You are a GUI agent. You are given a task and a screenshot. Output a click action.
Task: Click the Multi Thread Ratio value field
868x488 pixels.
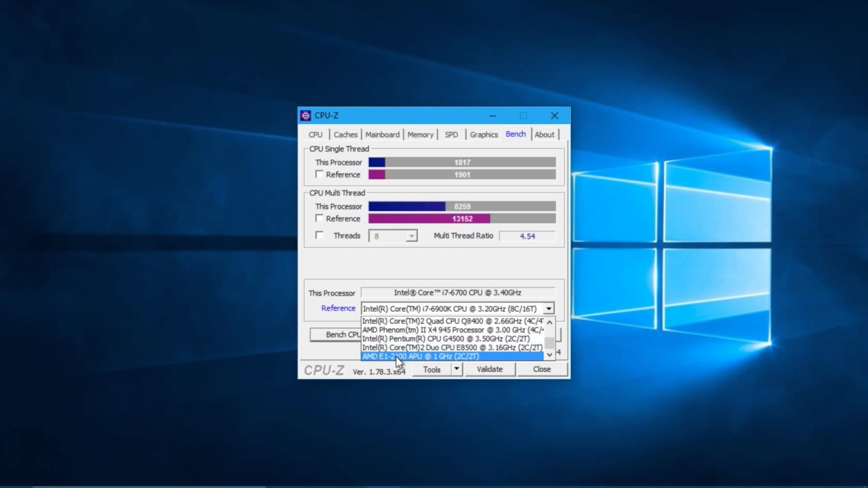tap(527, 236)
